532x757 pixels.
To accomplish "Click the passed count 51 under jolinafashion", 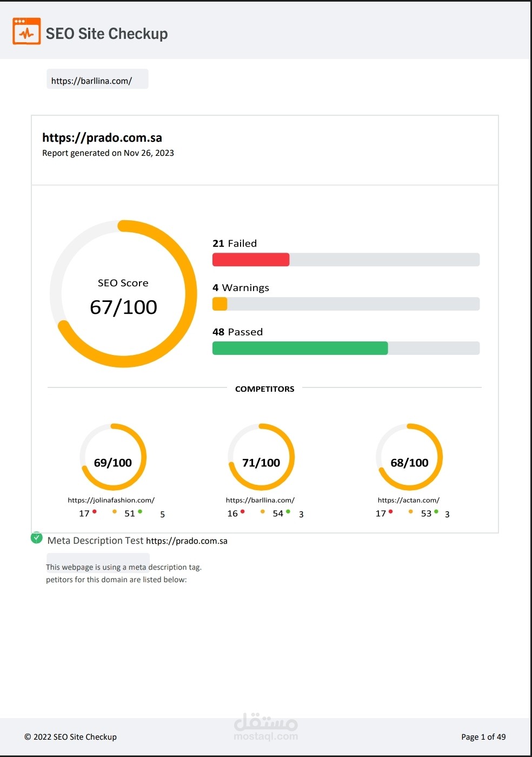I will click(x=130, y=514).
